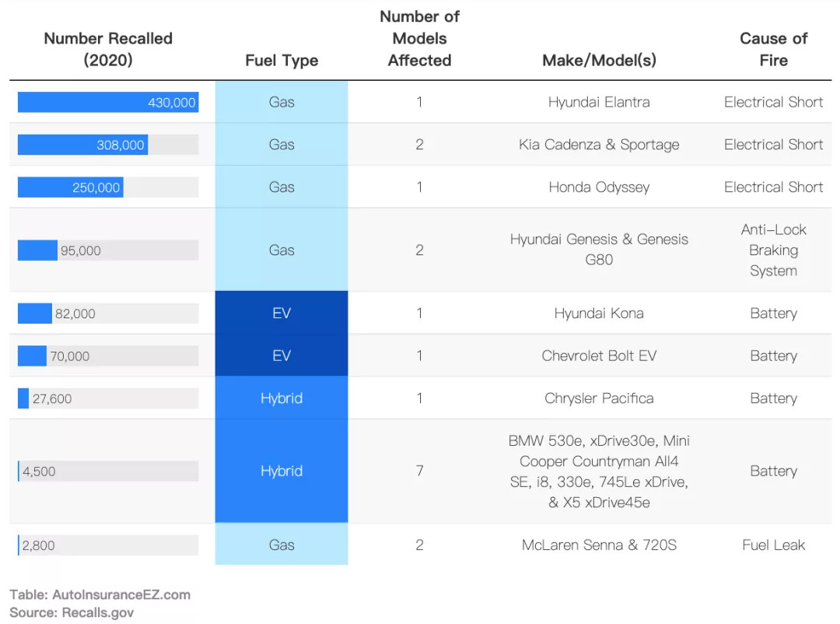Screen dimensions: 840x624
Task: Click the Anti-Lock Braking System cause
Action: [x=773, y=250]
